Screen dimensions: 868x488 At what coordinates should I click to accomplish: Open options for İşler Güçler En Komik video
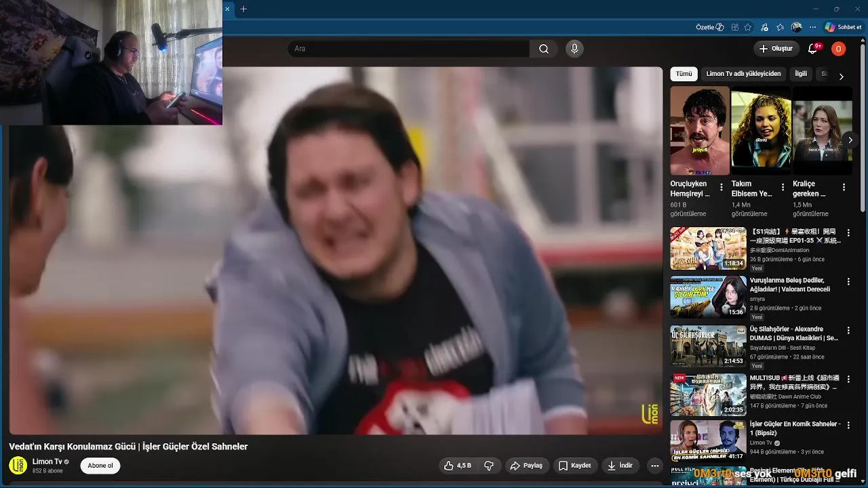[x=848, y=426]
